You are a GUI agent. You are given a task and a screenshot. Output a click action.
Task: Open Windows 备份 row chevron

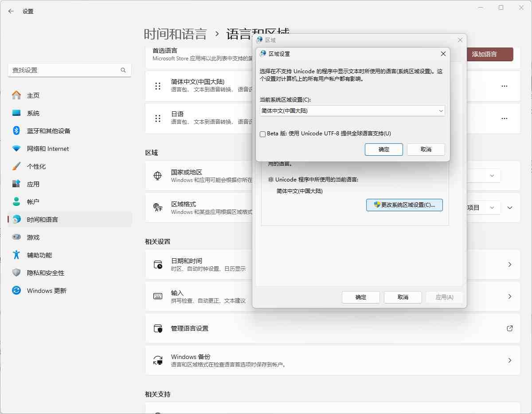click(x=510, y=360)
